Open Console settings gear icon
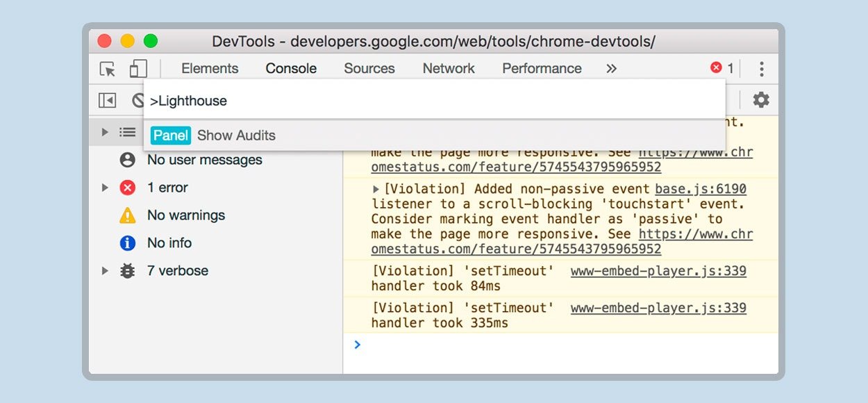This screenshot has height=403, width=868. click(762, 100)
